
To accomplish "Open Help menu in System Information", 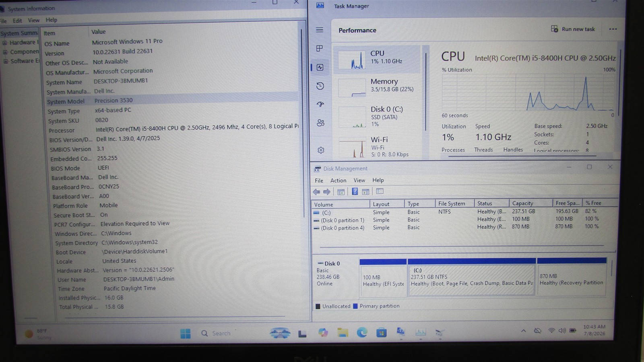I will coord(51,20).
